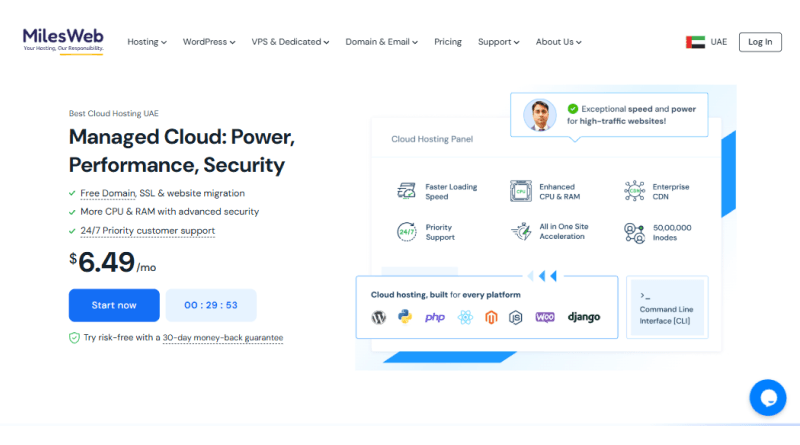The width and height of the screenshot is (800, 445).
Task: Click the Magento platform icon
Action: pyautogui.click(x=491, y=317)
